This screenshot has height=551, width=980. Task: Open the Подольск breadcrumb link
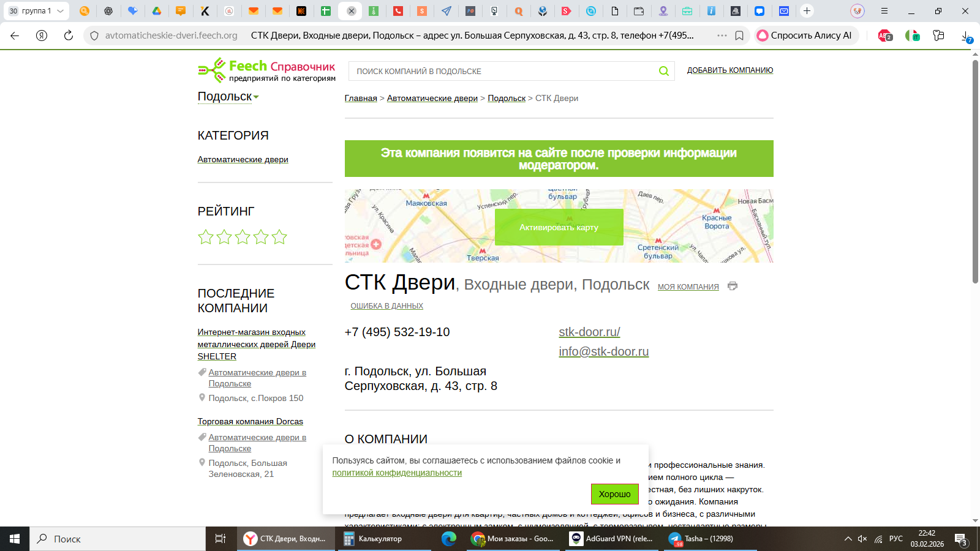507,98
